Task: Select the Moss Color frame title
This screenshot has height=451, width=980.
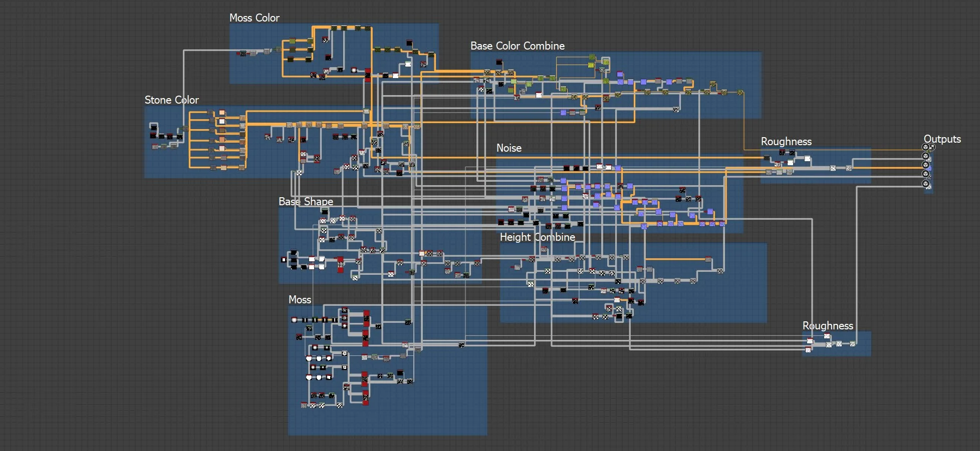Action: click(254, 18)
